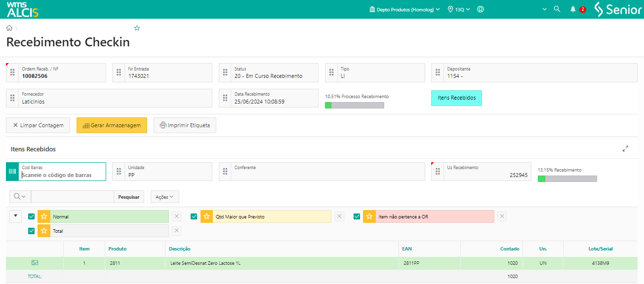
Task: Click the home breadcrumb icon
Action: click(9, 28)
